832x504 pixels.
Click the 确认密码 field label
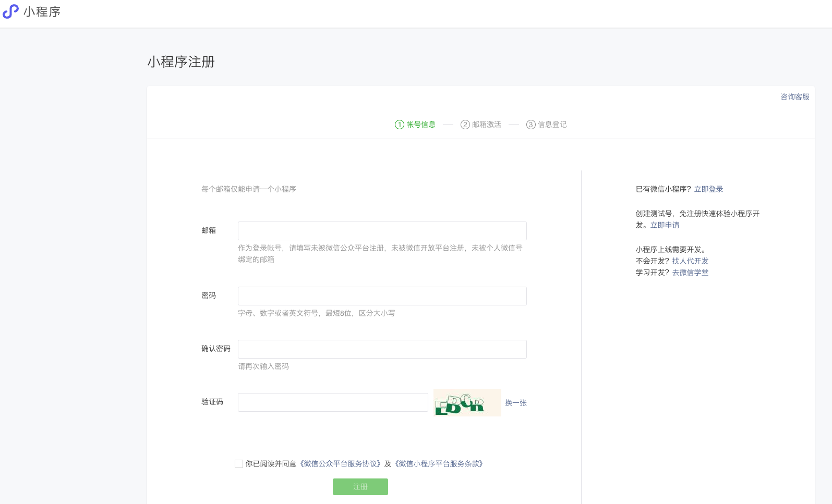[216, 349]
